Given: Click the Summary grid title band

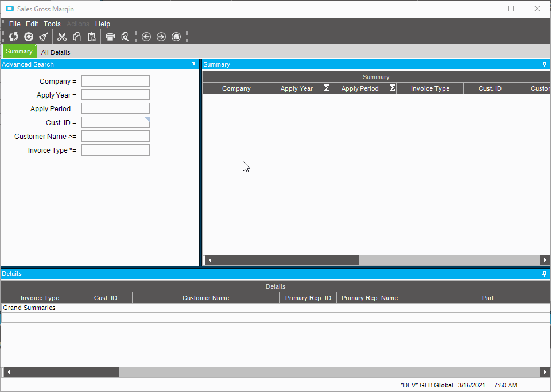Looking at the screenshot, I should pyautogui.click(x=376, y=77).
